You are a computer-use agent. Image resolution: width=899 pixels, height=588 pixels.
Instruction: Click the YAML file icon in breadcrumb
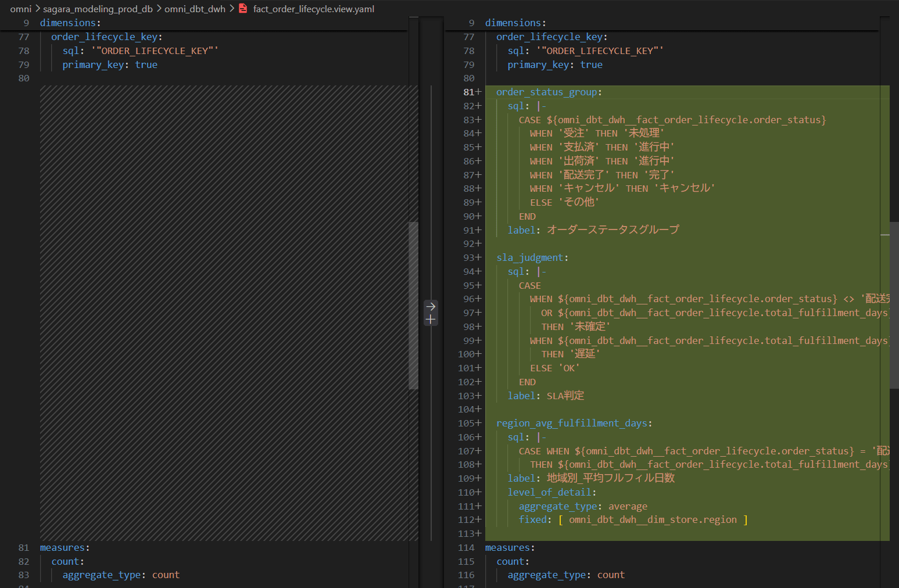click(243, 9)
